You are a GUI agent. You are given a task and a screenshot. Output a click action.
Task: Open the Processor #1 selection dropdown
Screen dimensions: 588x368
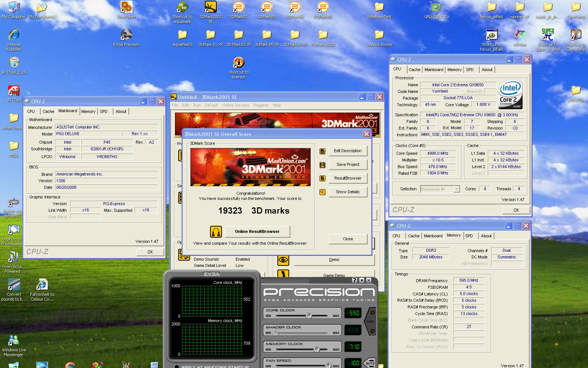point(440,189)
